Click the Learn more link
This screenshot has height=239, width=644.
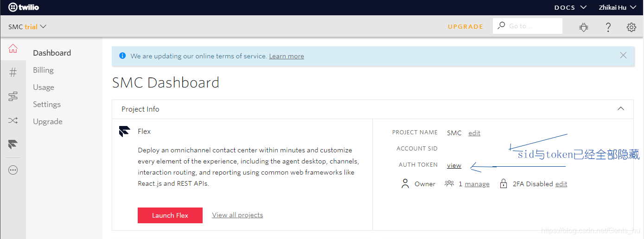pyautogui.click(x=287, y=56)
